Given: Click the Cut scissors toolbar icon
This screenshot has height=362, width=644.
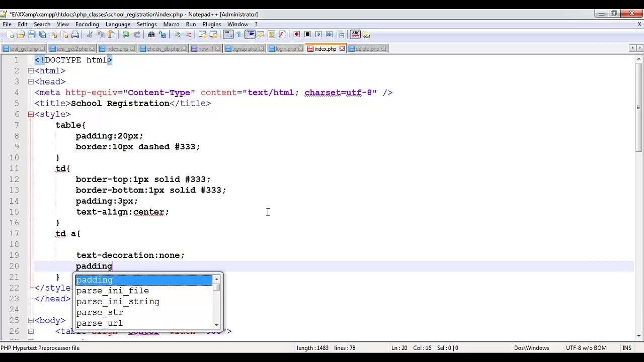Looking at the screenshot, I should pos(90,35).
